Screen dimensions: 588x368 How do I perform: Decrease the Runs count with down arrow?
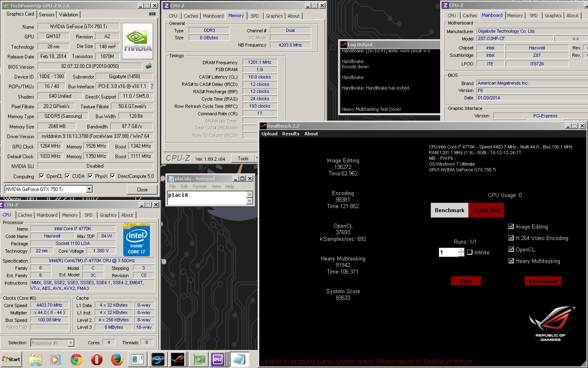click(x=461, y=255)
